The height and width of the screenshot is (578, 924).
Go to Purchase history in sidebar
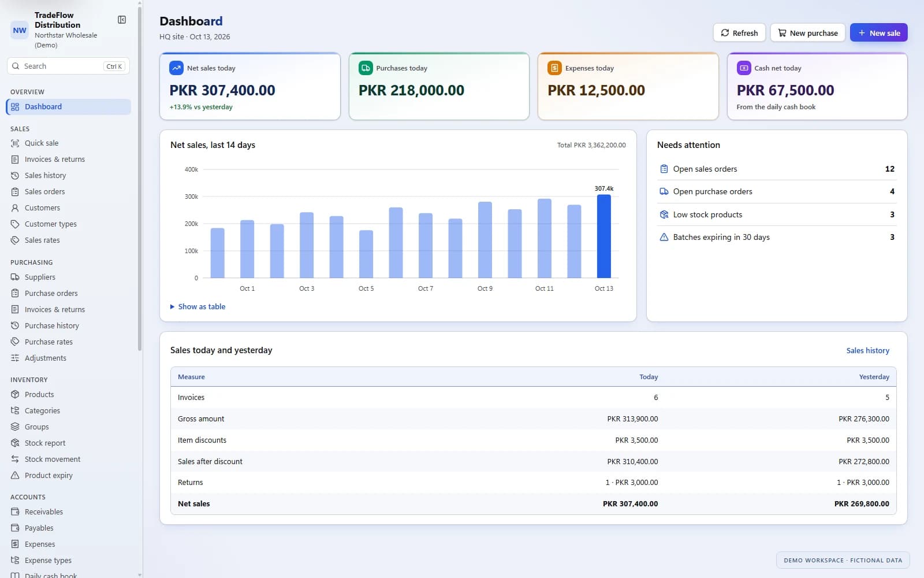pyautogui.click(x=69, y=326)
